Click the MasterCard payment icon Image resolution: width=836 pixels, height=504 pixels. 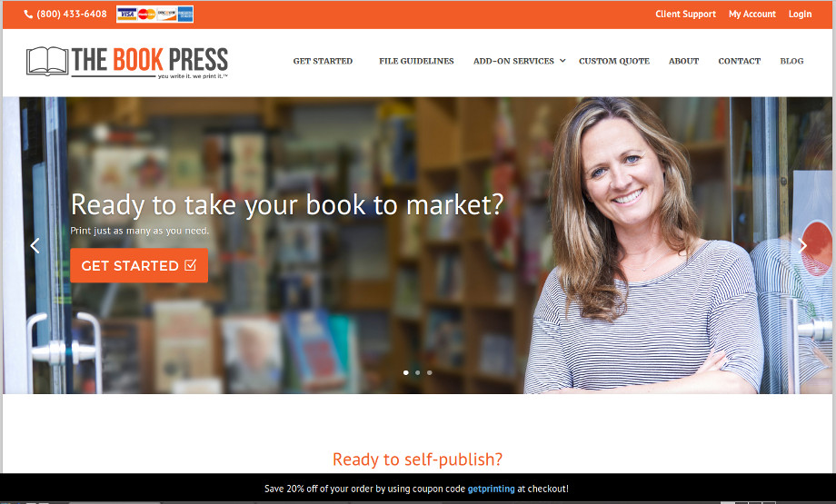pyautogui.click(x=146, y=15)
